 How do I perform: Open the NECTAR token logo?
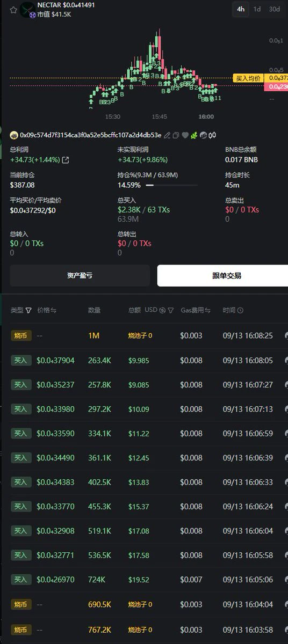(27, 10)
